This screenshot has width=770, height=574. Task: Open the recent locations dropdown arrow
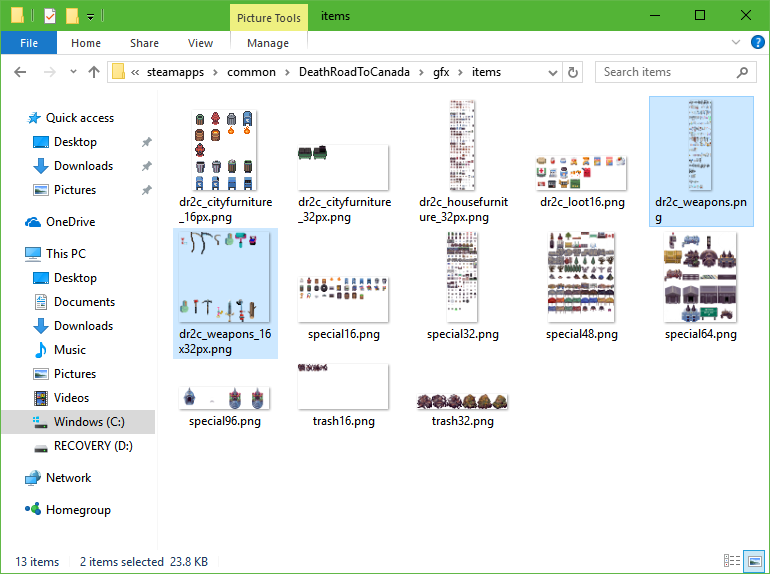pos(73,72)
